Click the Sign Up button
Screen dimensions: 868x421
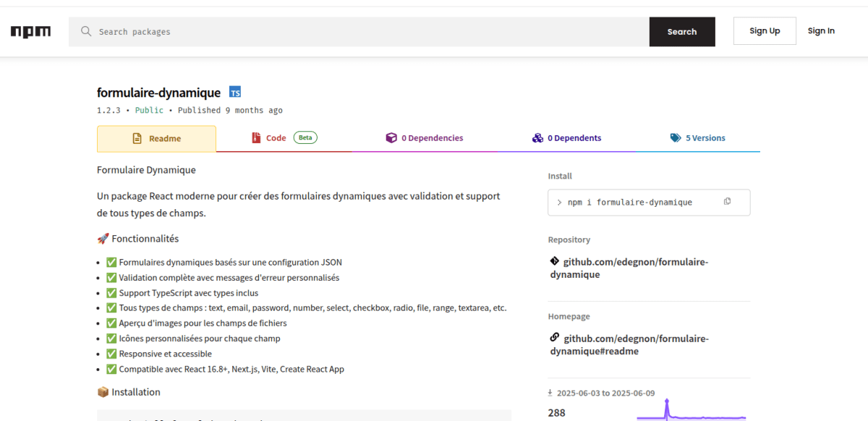click(x=765, y=31)
